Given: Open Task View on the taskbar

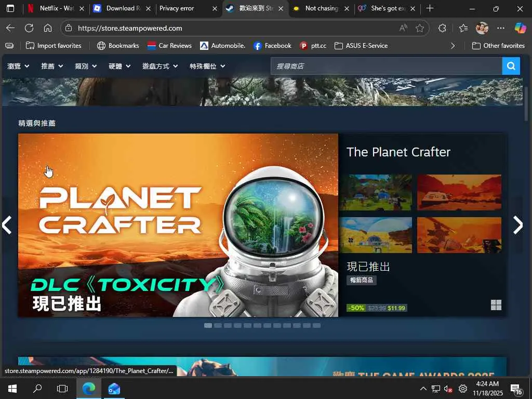Looking at the screenshot, I should 62,389.
